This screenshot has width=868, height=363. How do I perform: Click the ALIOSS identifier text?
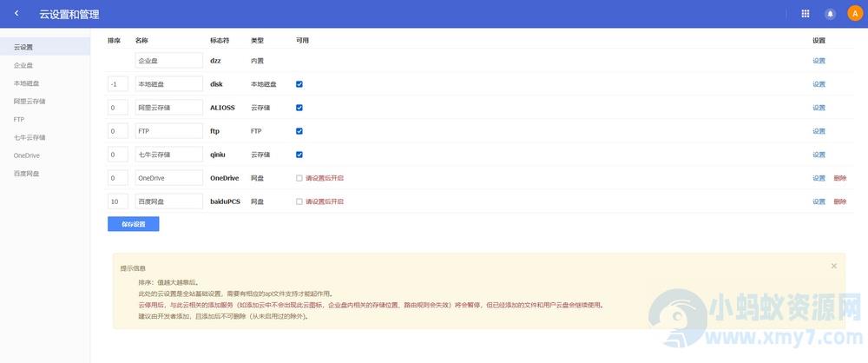(222, 108)
